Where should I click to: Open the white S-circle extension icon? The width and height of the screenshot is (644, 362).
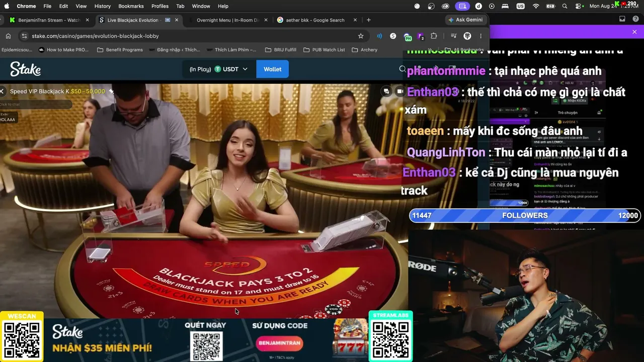coord(393,36)
